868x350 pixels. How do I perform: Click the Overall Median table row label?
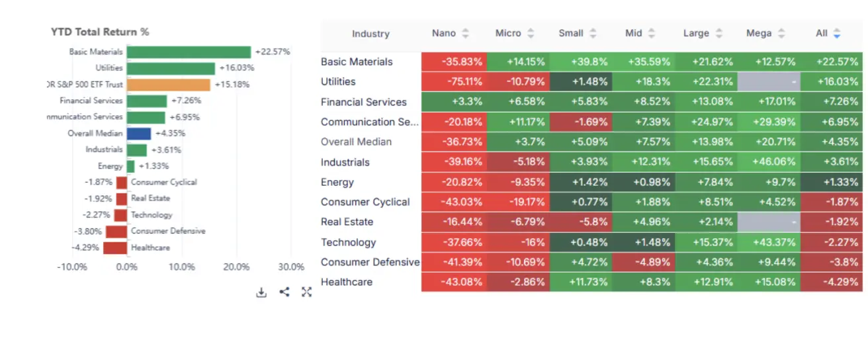point(356,142)
